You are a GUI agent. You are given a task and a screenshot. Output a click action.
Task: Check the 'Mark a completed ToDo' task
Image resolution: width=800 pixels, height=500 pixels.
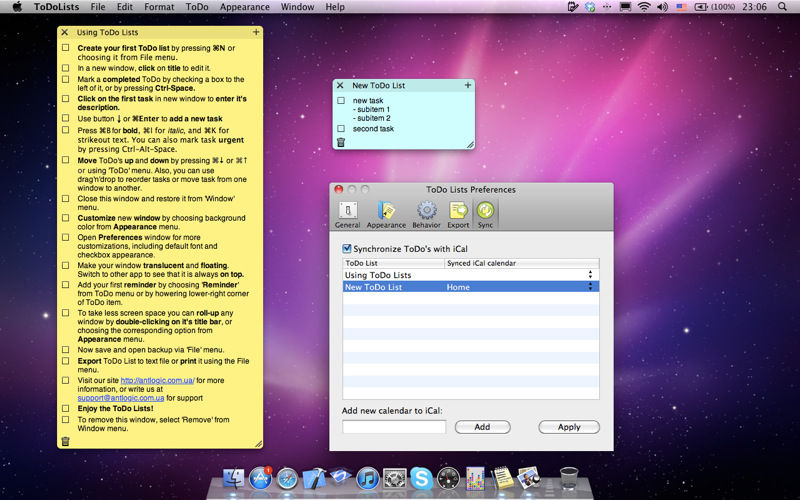tap(66, 79)
